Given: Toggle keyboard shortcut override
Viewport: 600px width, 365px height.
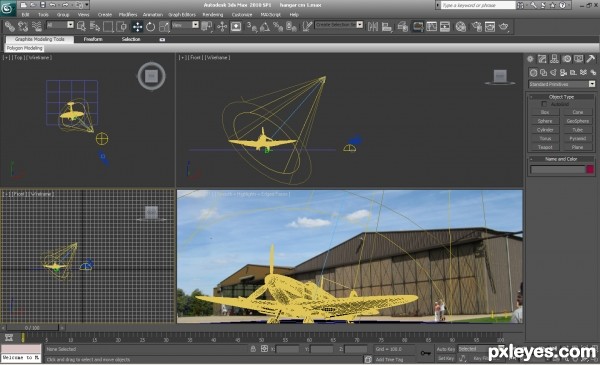Looking at the screenshot, I should [x=236, y=26].
